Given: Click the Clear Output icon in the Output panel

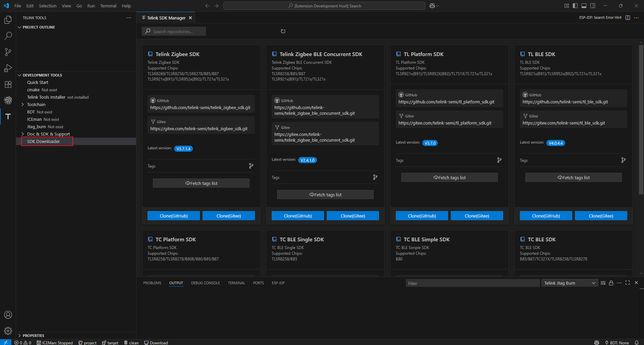Looking at the screenshot, I should pyautogui.click(x=603, y=283).
